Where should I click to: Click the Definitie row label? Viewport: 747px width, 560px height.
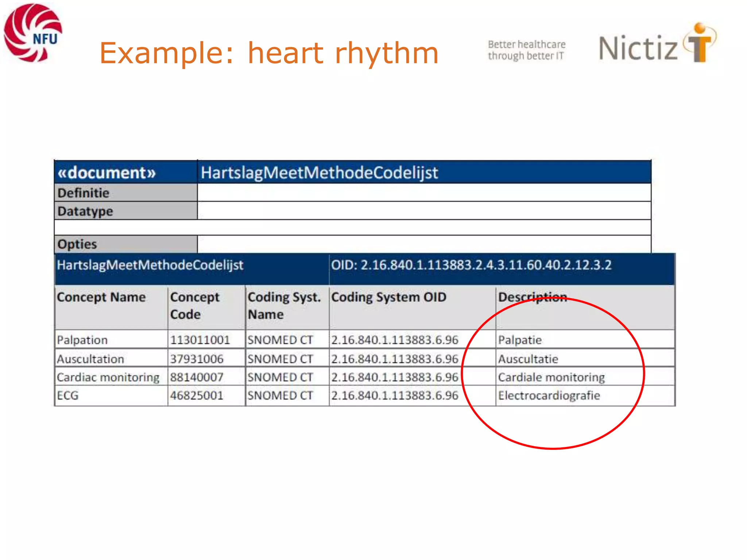tap(126, 192)
